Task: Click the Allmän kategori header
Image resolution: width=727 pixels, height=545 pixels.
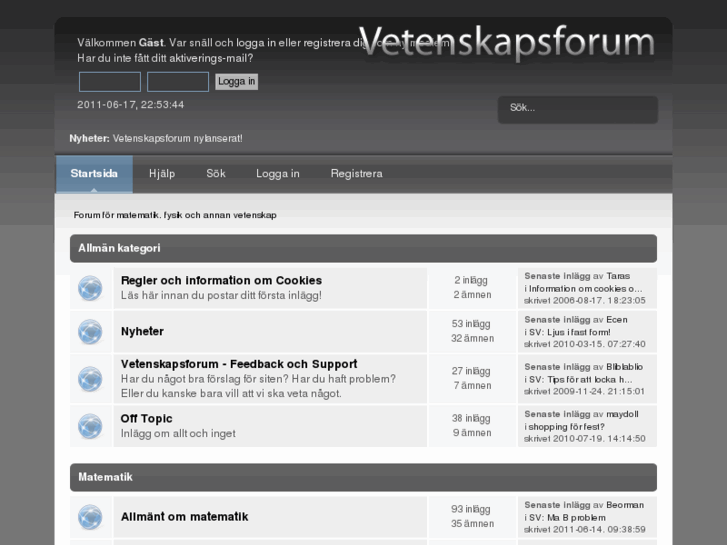Action: point(119,248)
